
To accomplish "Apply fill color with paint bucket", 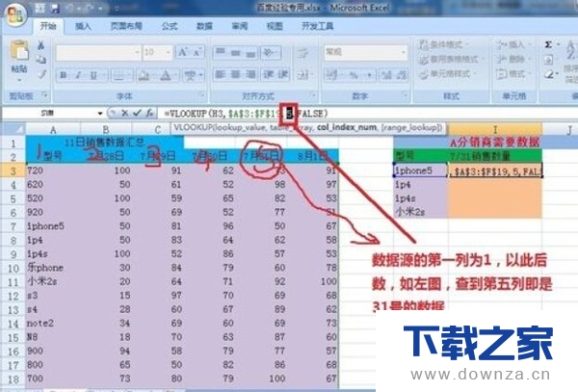I will pos(143,75).
